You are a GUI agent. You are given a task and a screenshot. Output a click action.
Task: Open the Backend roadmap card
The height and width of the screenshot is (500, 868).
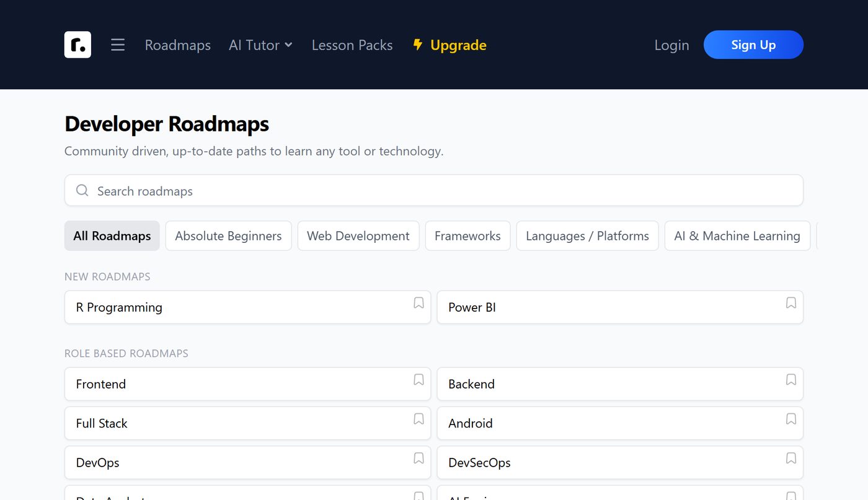pyautogui.click(x=620, y=384)
